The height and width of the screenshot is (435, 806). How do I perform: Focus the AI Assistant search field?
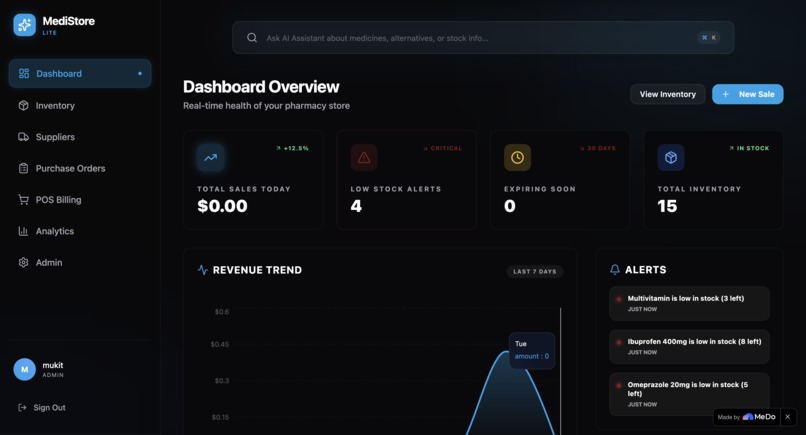pyautogui.click(x=483, y=38)
